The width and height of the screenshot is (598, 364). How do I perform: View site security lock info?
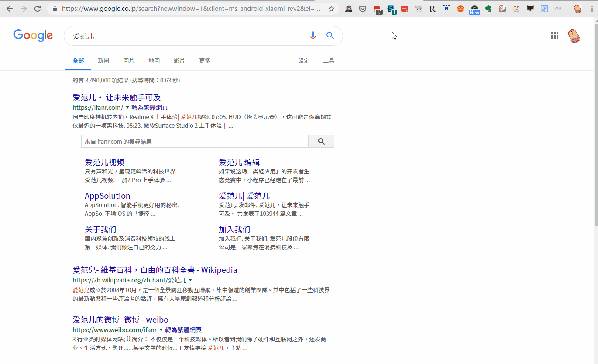(55, 9)
